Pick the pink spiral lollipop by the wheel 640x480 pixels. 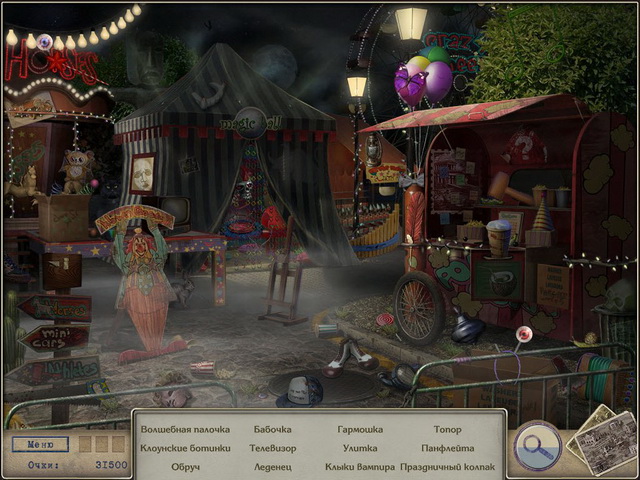click(385, 320)
